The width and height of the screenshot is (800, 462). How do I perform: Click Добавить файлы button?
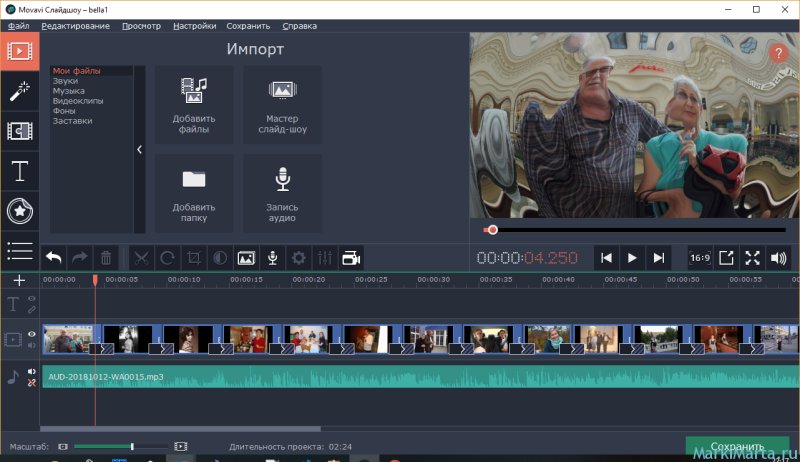pyautogui.click(x=194, y=105)
